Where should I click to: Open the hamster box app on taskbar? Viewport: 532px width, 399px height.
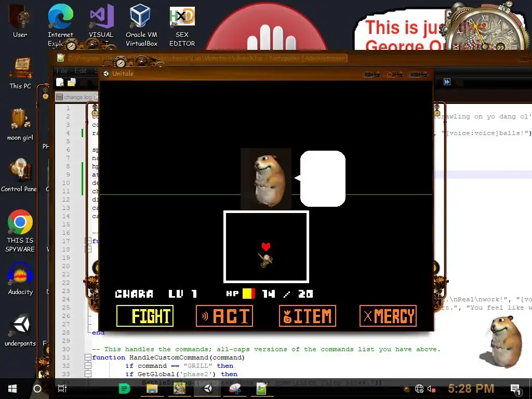point(179,389)
